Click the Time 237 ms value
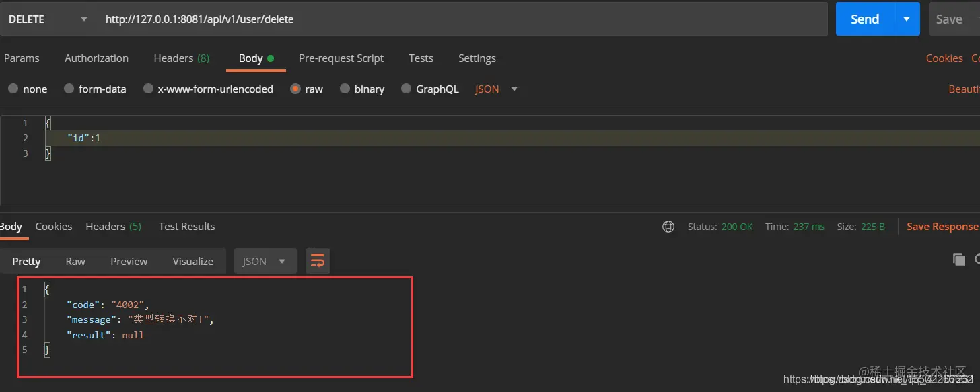The width and height of the screenshot is (980, 392). click(808, 227)
